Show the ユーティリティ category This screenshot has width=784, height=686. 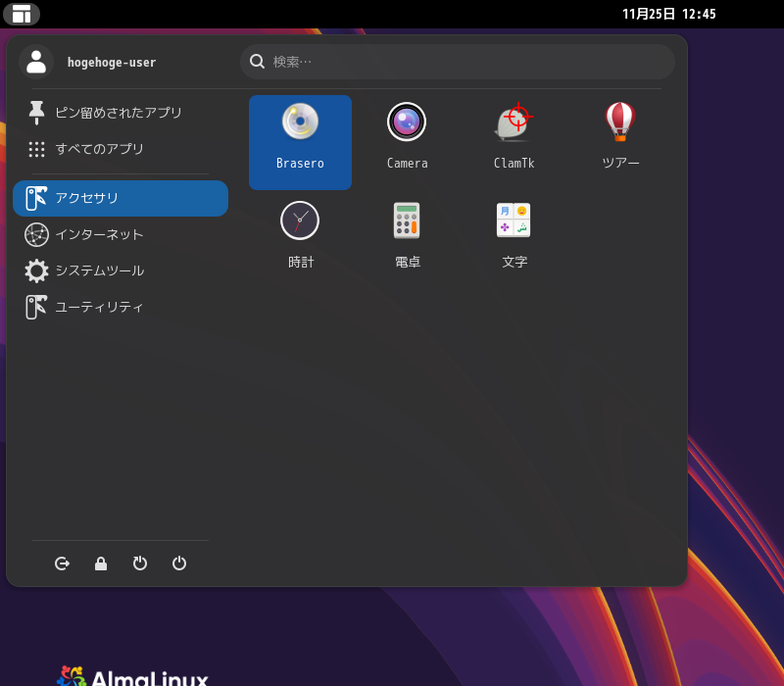[x=121, y=307]
